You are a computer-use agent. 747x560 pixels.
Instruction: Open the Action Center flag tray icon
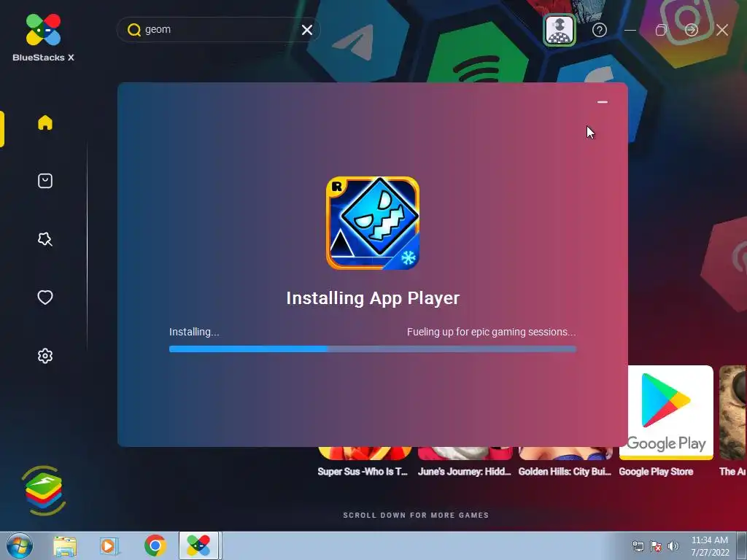point(656,546)
